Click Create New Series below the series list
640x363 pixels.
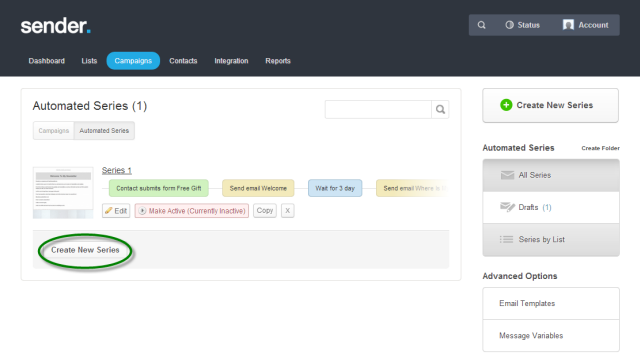[x=85, y=250]
